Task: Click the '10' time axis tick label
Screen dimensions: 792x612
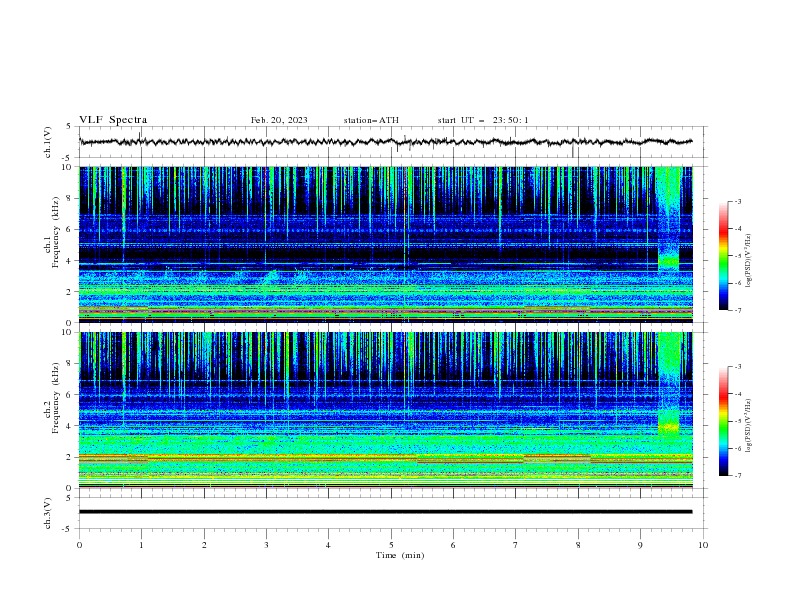Action: point(703,545)
